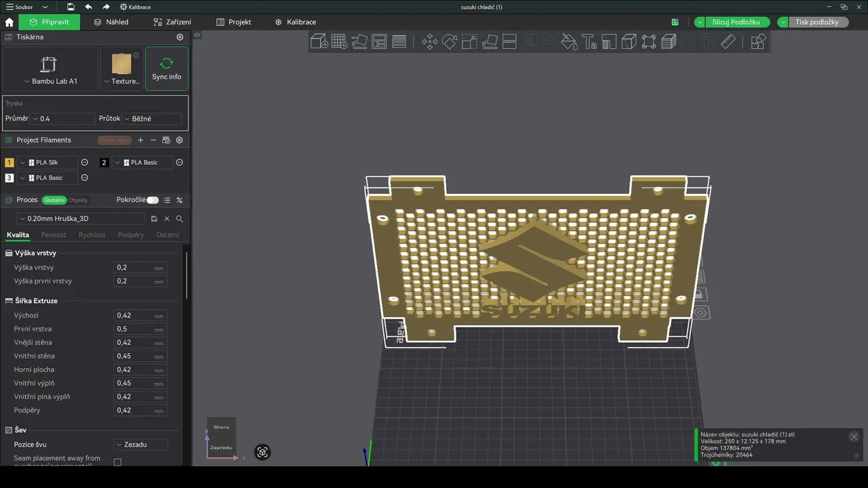Open the Assembly view puzzle icon
Viewport: 868px width, 488px height.
(758, 42)
